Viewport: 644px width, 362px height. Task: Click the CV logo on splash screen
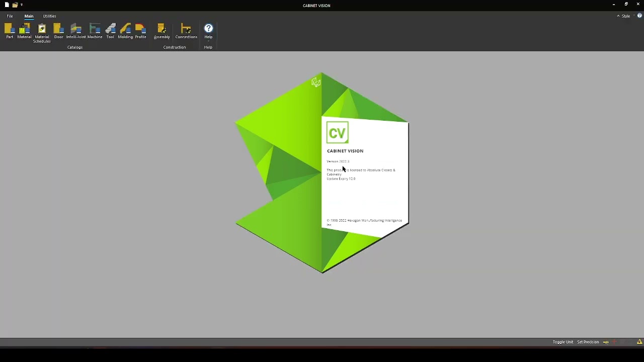pos(337,133)
